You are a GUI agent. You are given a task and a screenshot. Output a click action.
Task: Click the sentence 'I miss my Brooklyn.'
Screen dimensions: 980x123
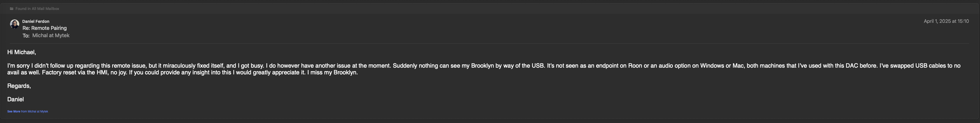(x=333, y=72)
